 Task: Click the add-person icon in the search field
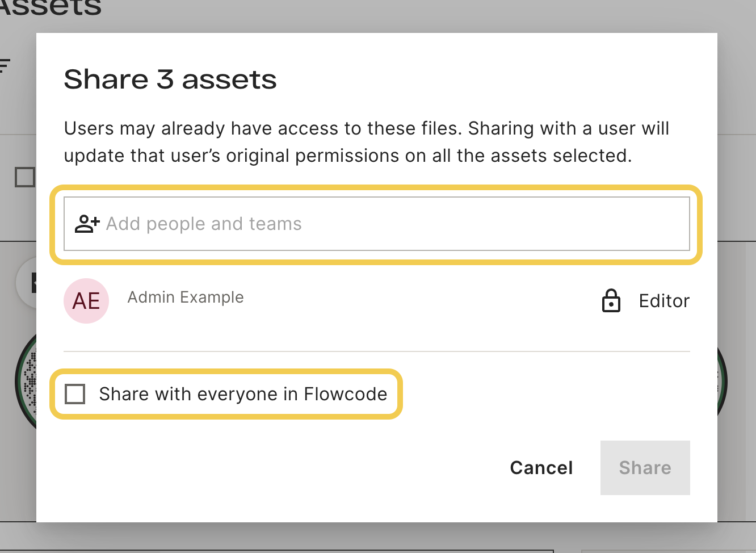pyautogui.click(x=87, y=224)
